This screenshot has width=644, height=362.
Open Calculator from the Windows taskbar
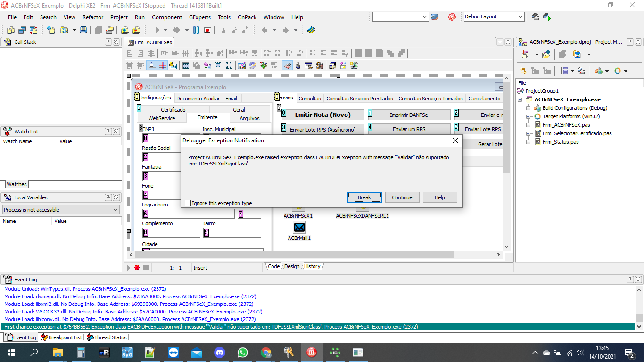(81, 353)
